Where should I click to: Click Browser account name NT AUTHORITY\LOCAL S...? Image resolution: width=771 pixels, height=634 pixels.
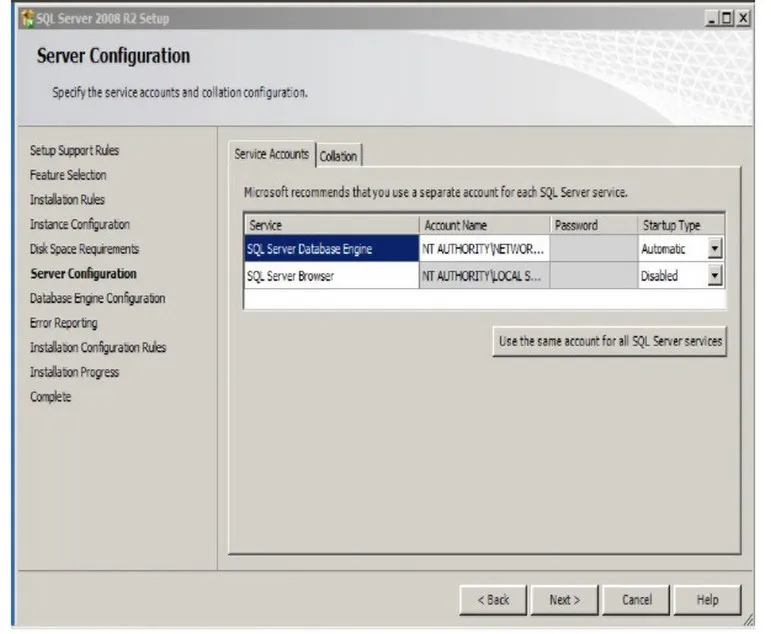tap(484, 275)
